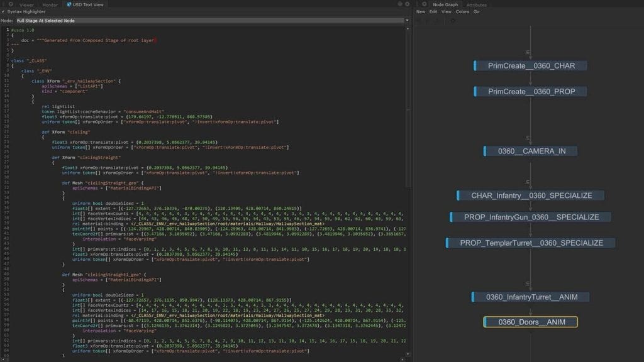Select the 0360_Doors__ANIM node
The height and width of the screenshot is (362, 644).
[530, 322]
